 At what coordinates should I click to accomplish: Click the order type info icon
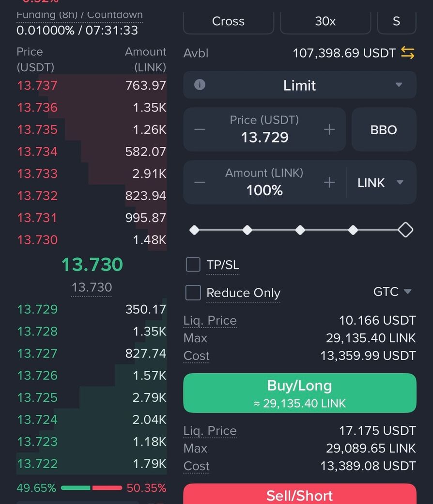(200, 85)
